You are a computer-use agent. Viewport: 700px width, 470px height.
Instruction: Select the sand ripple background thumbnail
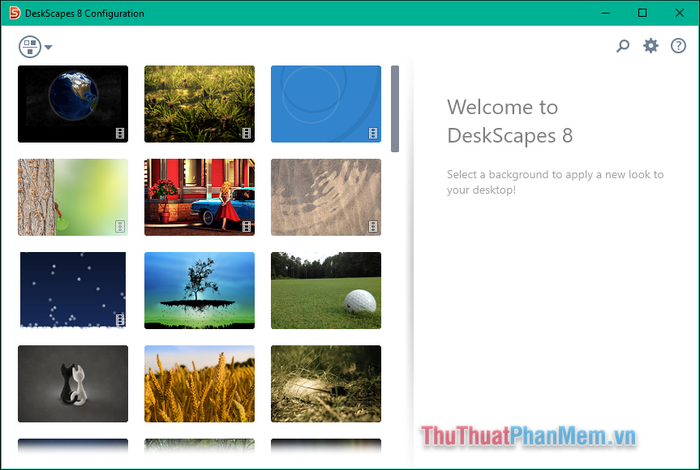(x=326, y=197)
